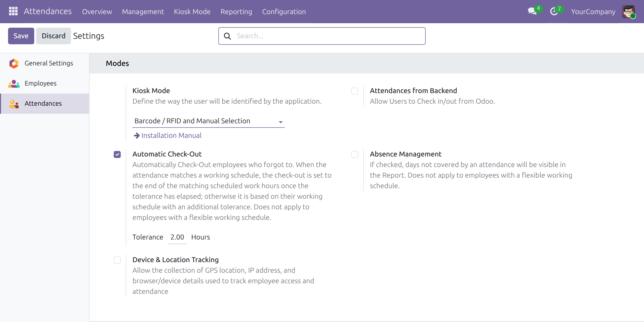Click the search magnifier icon
644x322 pixels.
point(227,36)
